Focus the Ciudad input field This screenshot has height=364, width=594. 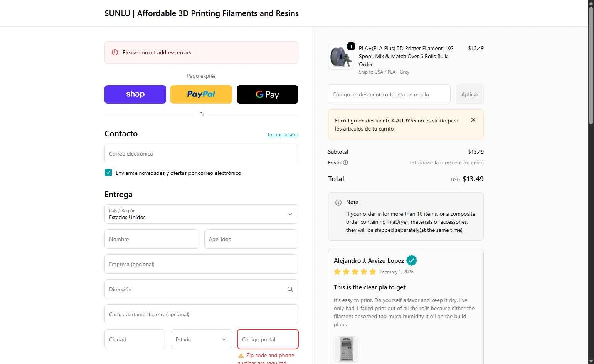point(135,339)
